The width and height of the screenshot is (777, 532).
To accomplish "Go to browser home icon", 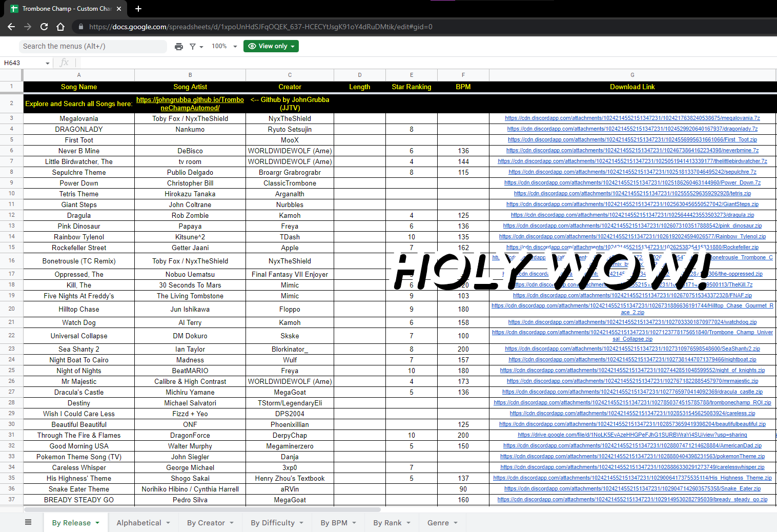I will 60,27.
